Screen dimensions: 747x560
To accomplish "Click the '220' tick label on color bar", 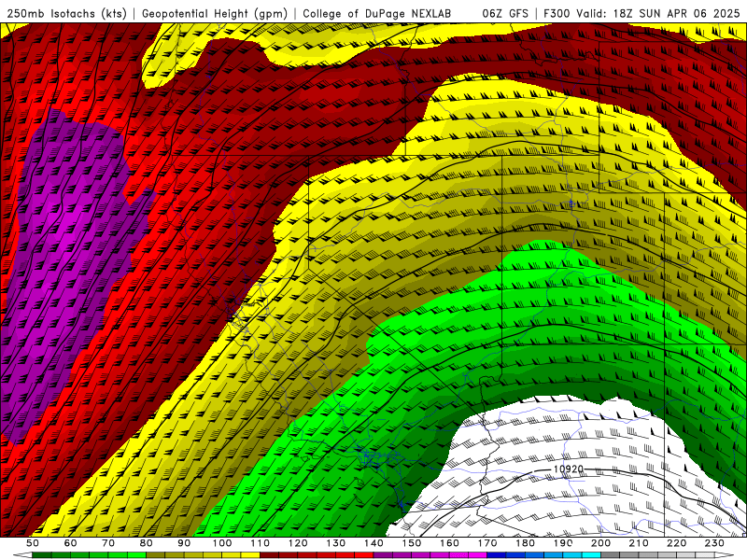I will click(677, 543).
